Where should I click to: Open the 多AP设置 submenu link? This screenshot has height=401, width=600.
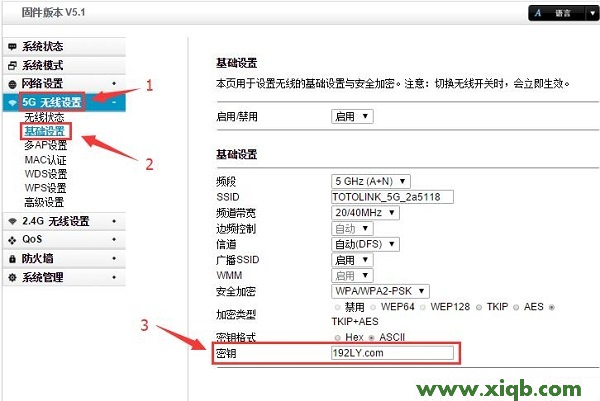(46, 145)
